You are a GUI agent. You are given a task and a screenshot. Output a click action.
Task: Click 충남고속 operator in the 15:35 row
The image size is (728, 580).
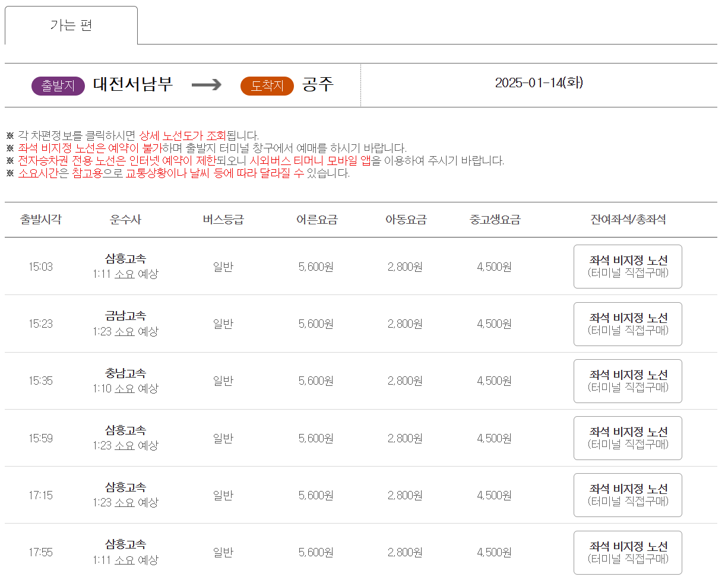point(125,373)
